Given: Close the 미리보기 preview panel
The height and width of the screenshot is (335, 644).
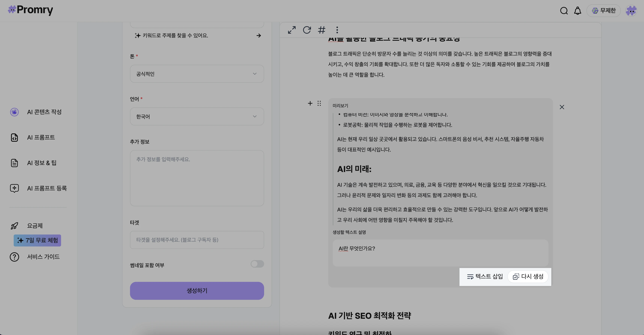Looking at the screenshot, I should 562,107.
